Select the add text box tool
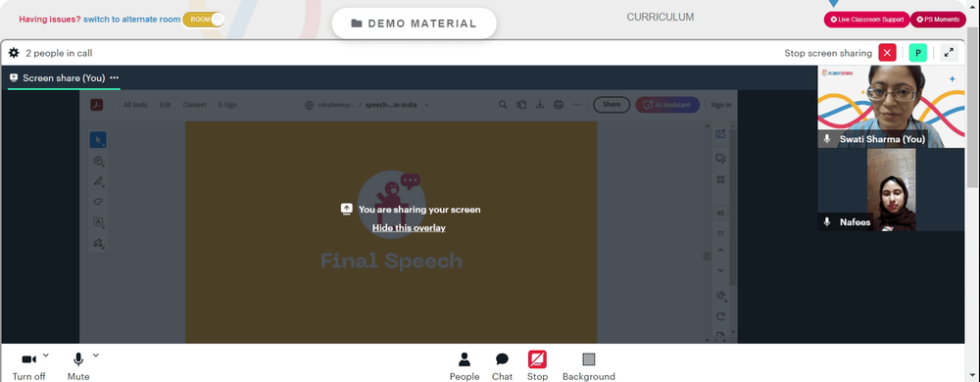 (x=98, y=222)
